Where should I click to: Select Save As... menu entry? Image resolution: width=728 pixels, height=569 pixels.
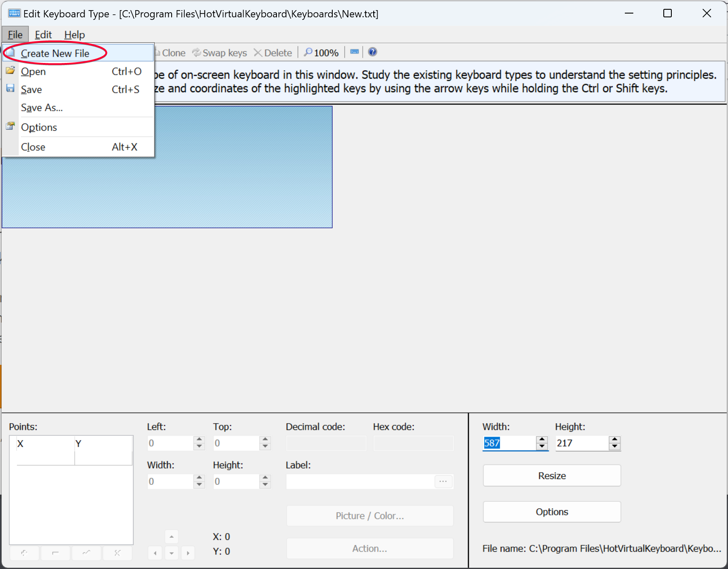(78, 108)
